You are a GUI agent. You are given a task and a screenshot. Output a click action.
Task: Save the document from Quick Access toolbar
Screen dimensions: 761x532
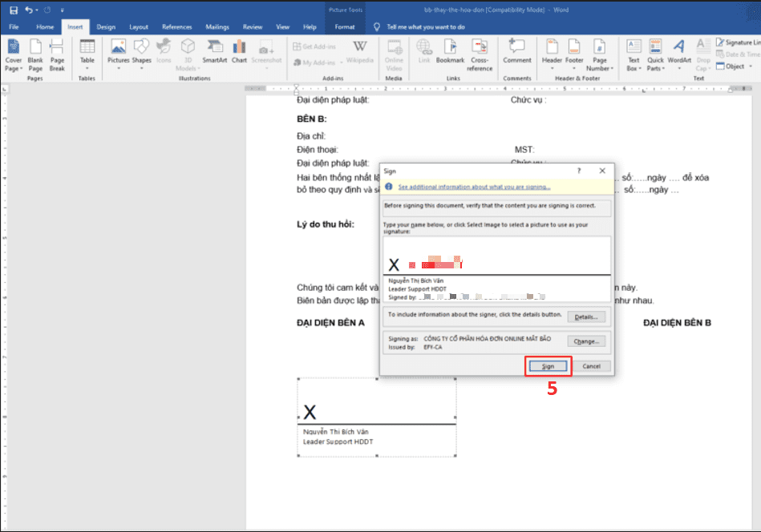click(14, 10)
